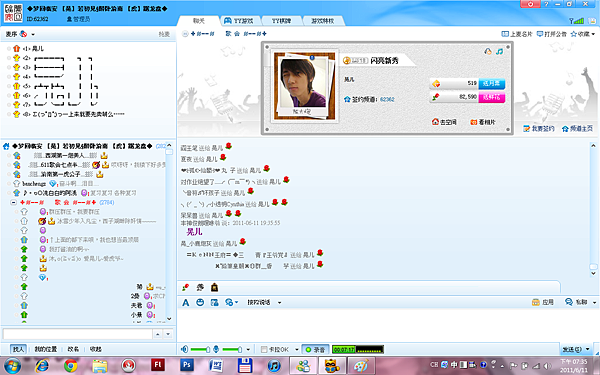This screenshot has width=600, height=375.
Task: Open the 看相片 link on profile card
Action: click(x=483, y=122)
